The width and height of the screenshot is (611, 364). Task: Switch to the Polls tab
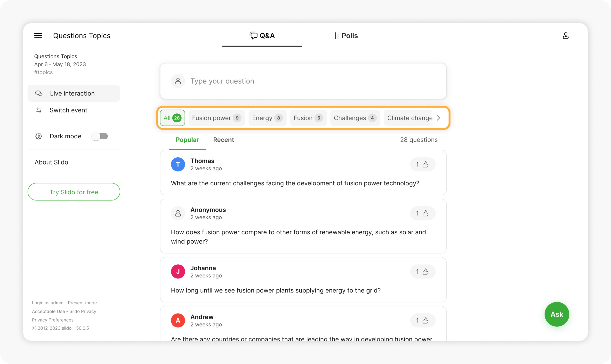pyautogui.click(x=345, y=36)
